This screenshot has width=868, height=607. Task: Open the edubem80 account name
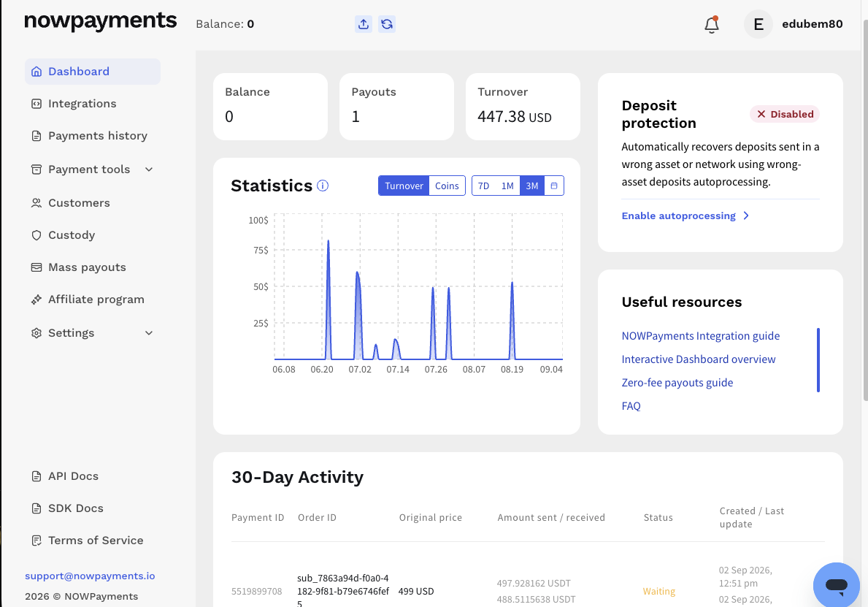click(x=812, y=24)
